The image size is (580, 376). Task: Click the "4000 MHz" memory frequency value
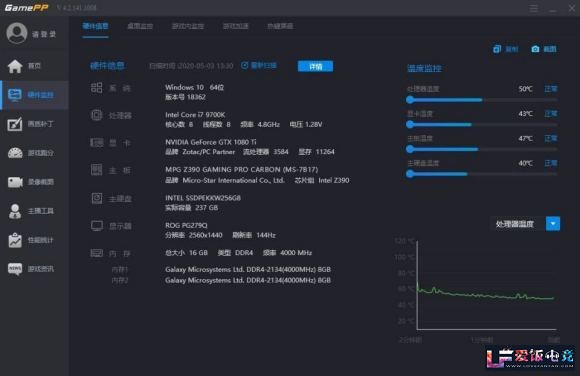coord(296,253)
